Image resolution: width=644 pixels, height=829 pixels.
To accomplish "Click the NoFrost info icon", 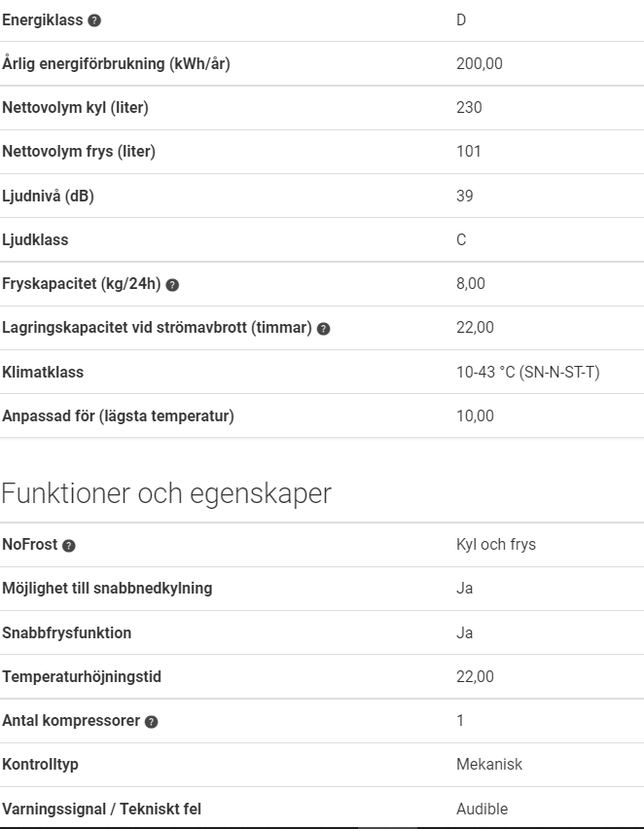I will coord(69,546).
